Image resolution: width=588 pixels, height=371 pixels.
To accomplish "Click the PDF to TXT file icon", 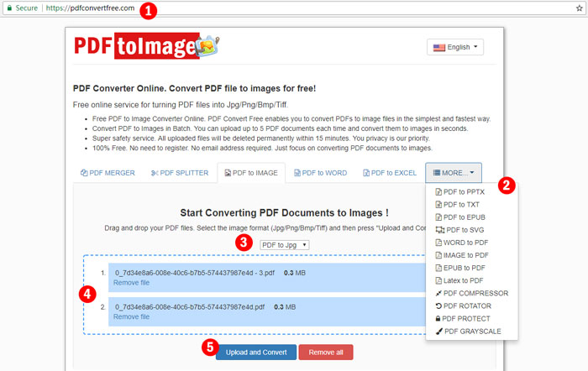I will (438, 205).
